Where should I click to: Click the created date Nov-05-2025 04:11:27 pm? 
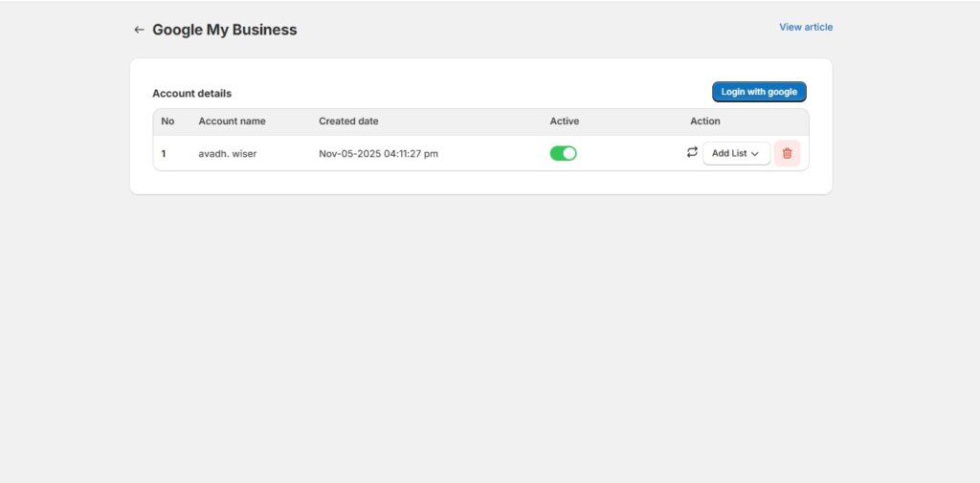[378, 153]
